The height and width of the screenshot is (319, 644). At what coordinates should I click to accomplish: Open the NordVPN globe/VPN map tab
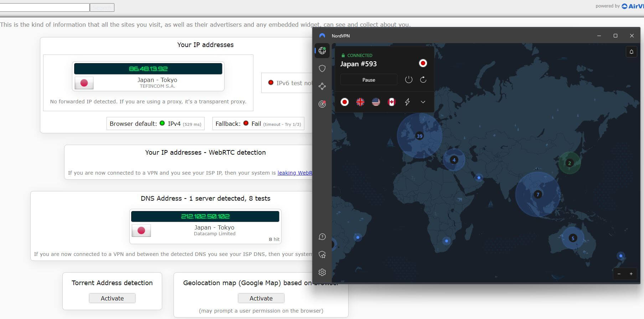coord(322,51)
